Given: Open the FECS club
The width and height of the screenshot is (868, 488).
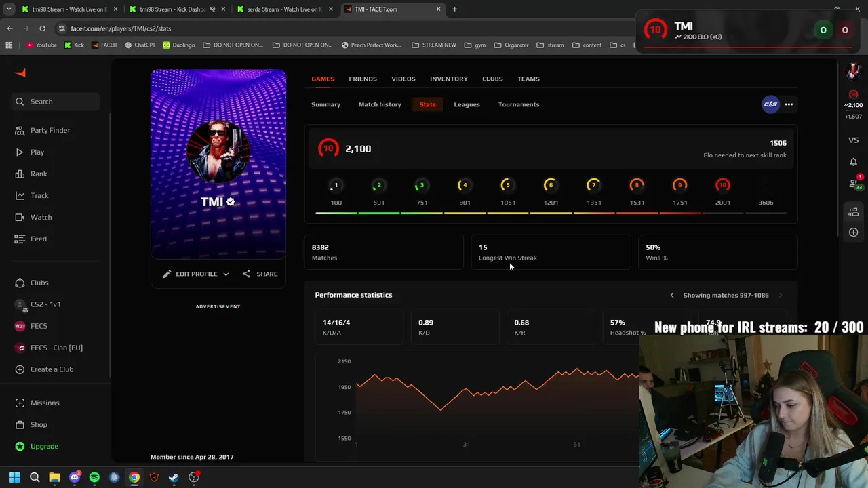Looking at the screenshot, I should pyautogui.click(x=39, y=326).
